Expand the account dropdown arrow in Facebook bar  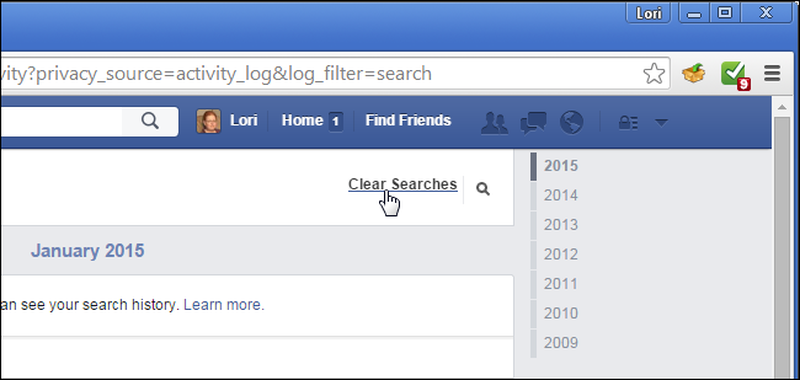tap(661, 122)
